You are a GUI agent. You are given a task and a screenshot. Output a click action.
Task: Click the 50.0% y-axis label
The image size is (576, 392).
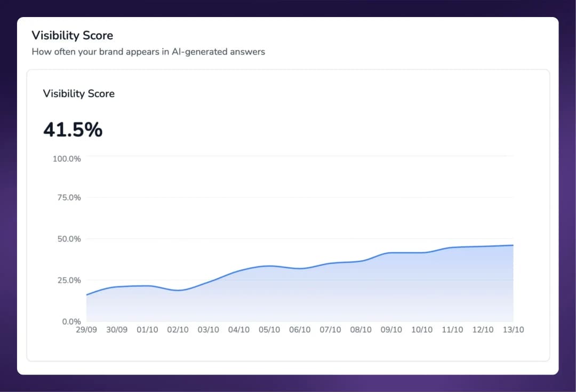68,238
